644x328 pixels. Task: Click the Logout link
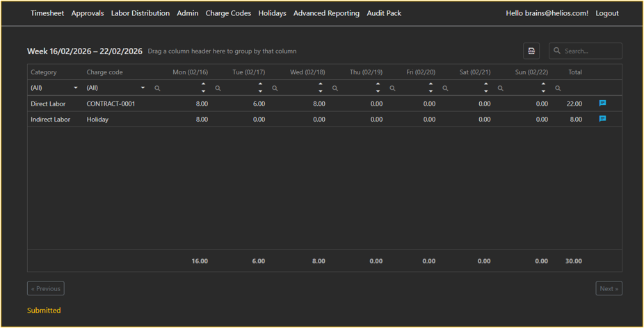[606, 13]
